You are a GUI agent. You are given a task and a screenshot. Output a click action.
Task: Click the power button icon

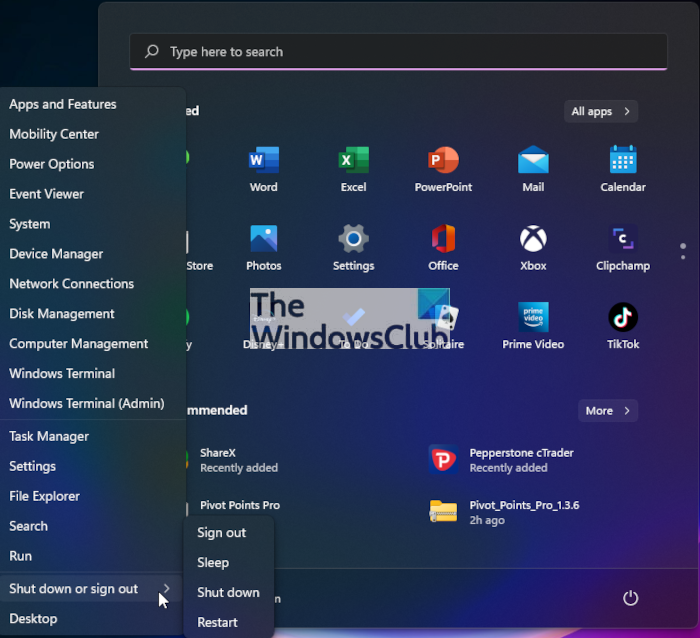point(630,598)
